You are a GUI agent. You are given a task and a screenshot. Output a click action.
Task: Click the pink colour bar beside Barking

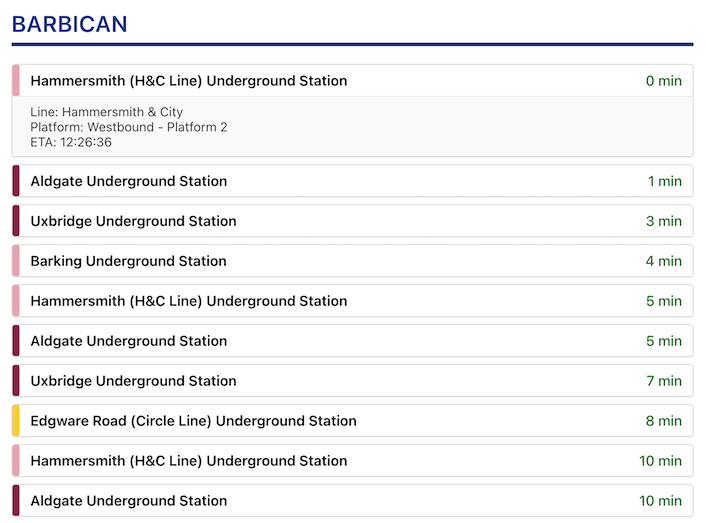[16, 261]
